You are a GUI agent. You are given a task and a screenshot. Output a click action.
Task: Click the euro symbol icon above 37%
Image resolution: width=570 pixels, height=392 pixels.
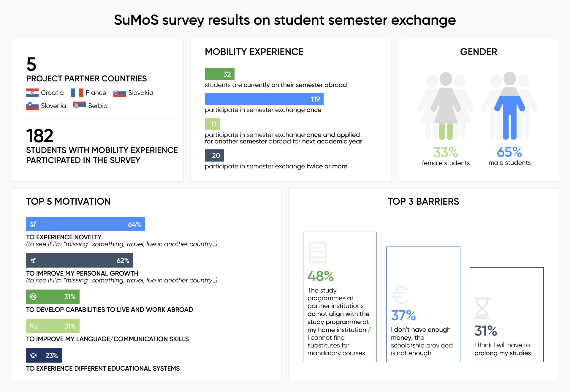coord(400,295)
